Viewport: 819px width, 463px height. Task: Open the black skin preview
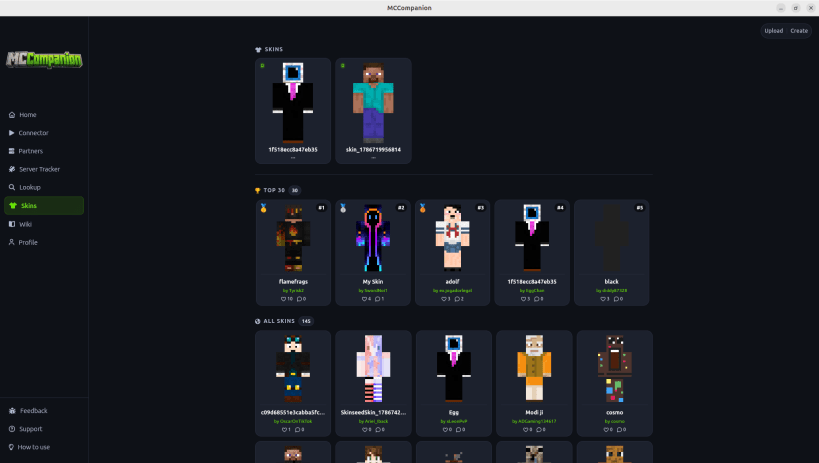[x=612, y=238]
